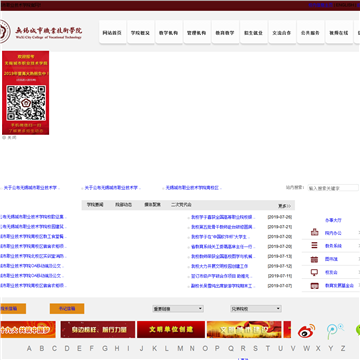
Task: Click 更多>> in the news tab bar
Action: [284, 206]
